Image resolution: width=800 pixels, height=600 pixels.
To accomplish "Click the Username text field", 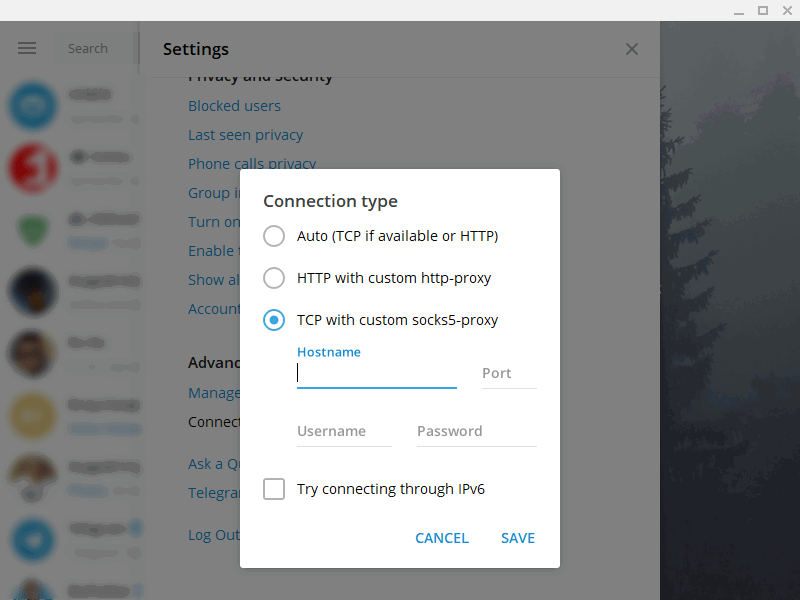I will pos(343,431).
